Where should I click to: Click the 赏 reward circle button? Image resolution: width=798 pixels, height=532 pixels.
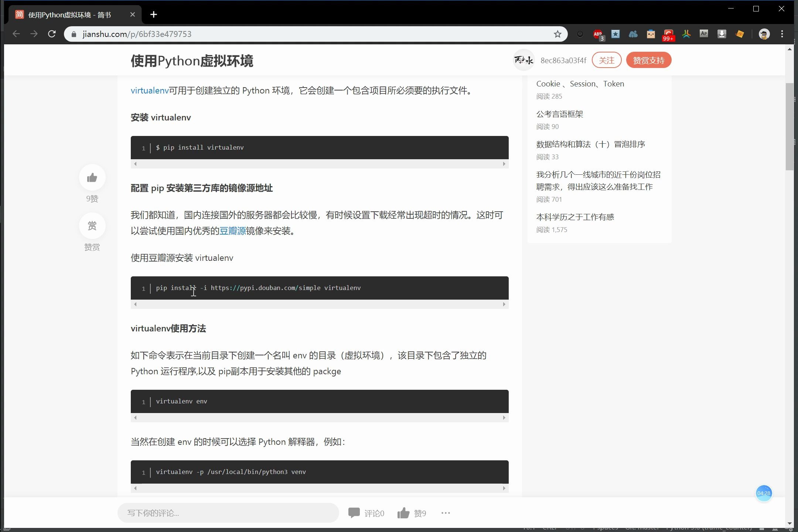(x=92, y=226)
